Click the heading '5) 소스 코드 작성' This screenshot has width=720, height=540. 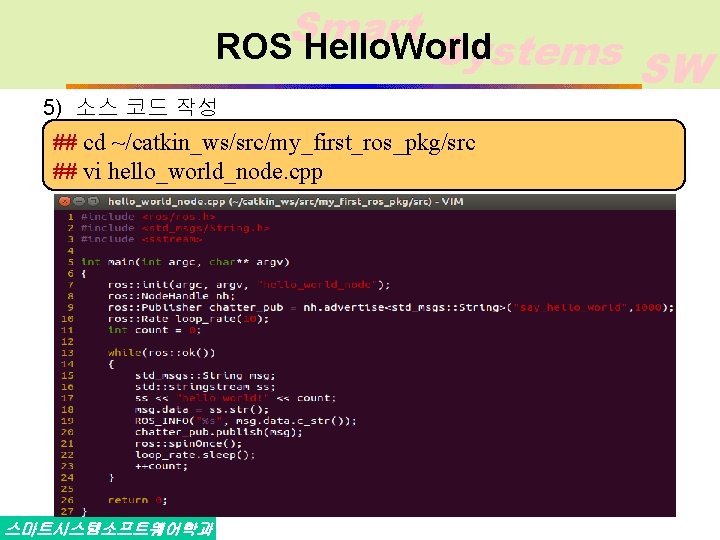pyautogui.click(x=130, y=107)
